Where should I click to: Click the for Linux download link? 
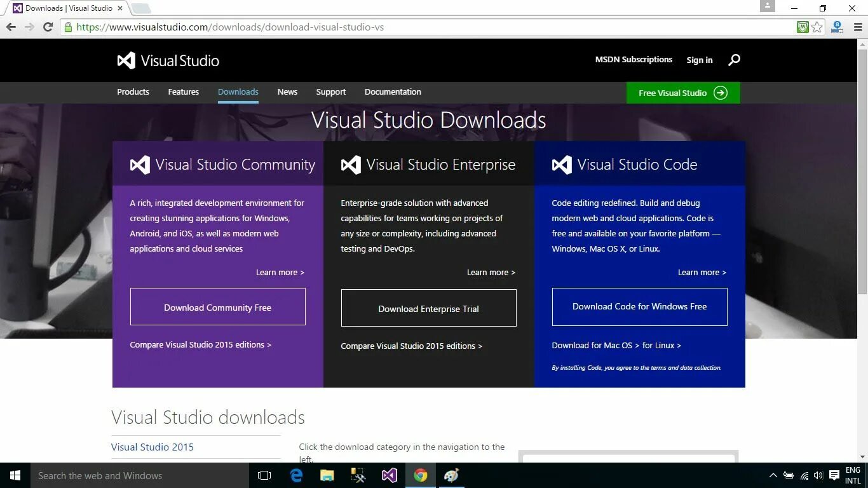pos(661,345)
